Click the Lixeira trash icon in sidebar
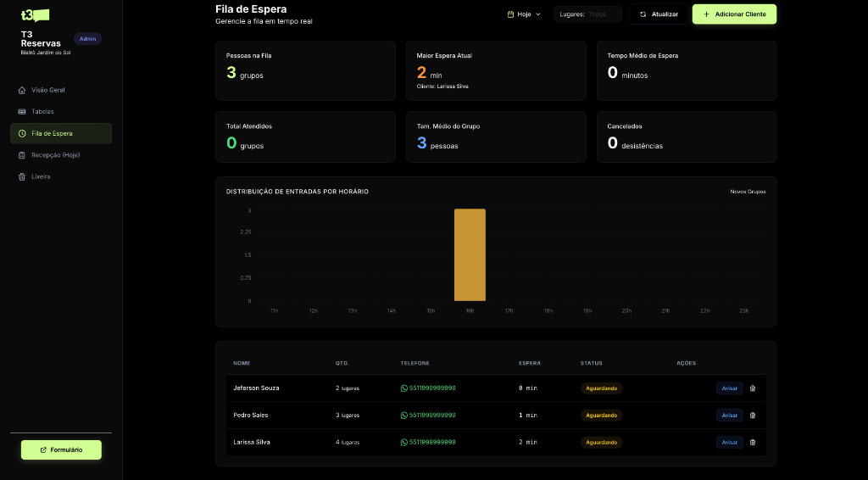This screenshot has height=480, width=868. point(22,177)
